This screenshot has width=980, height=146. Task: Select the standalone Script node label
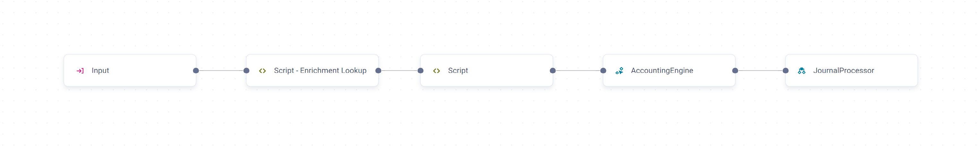point(458,71)
